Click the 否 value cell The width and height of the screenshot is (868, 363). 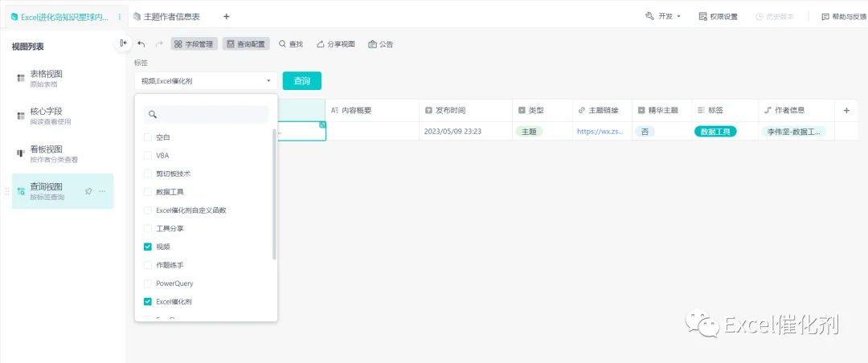(x=645, y=132)
